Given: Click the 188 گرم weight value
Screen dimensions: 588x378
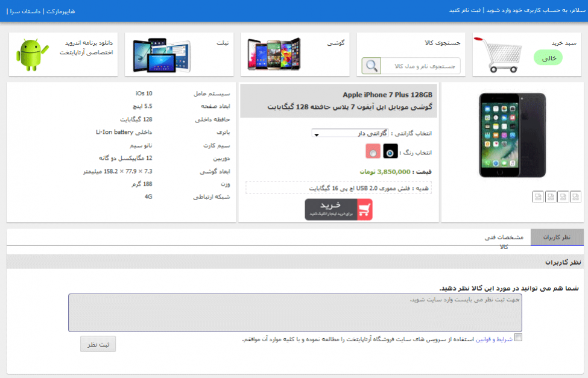Looking at the screenshot, I should tap(142, 184).
